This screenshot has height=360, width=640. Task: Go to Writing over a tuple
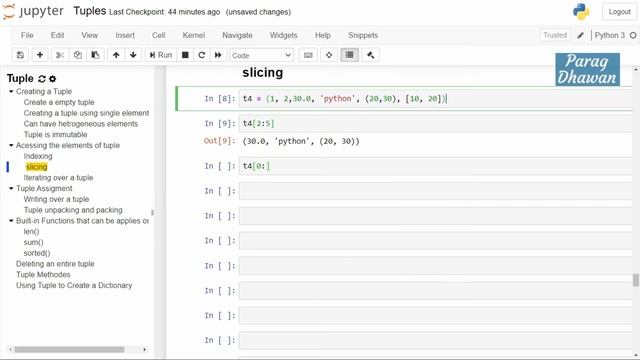[56, 199]
